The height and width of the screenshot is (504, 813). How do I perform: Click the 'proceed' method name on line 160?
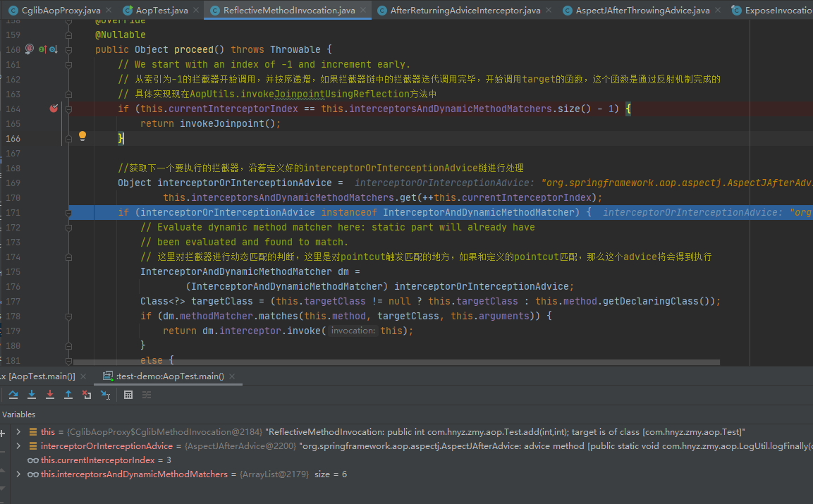[194, 50]
